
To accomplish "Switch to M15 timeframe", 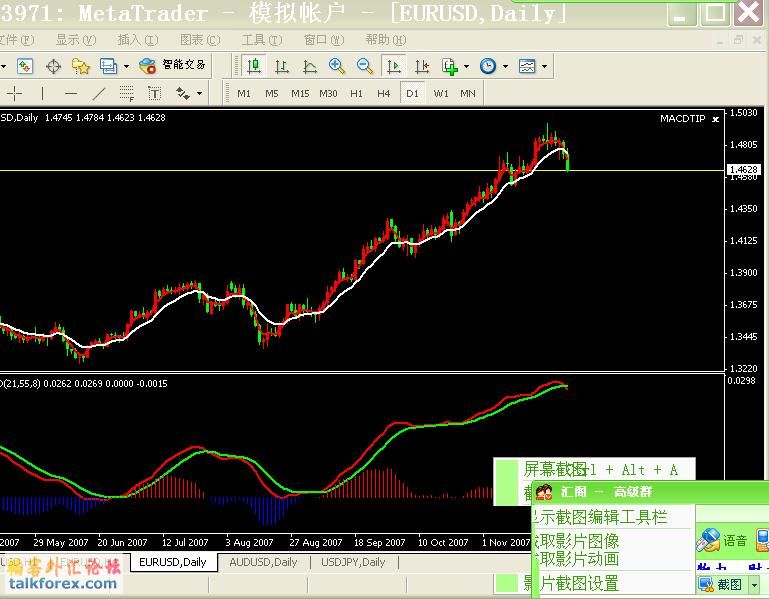I will pos(300,93).
